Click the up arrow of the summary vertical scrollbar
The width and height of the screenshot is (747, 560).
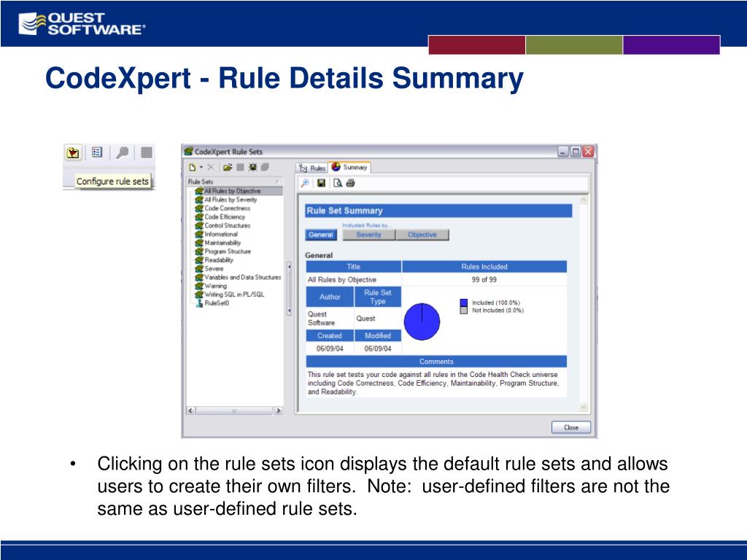pyautogui.click(x=583, y=200)
